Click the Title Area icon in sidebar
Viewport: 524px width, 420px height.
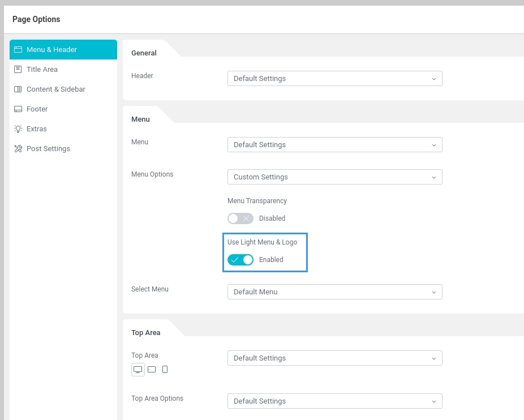[x=18, y=70]
